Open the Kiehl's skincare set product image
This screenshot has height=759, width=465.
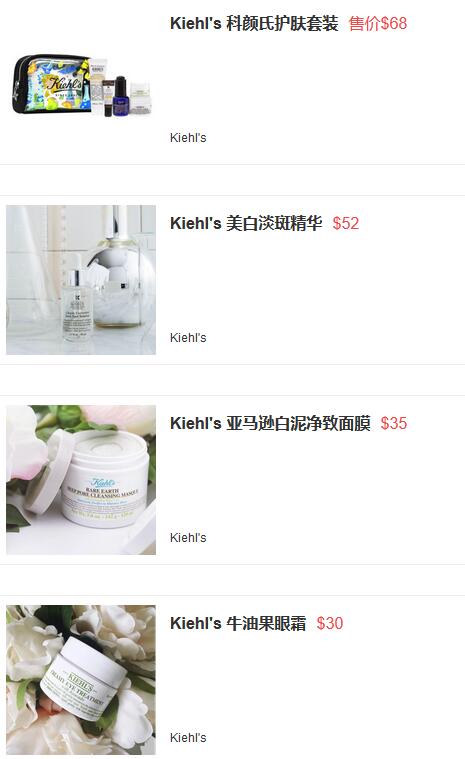click(x=81, y=84)
